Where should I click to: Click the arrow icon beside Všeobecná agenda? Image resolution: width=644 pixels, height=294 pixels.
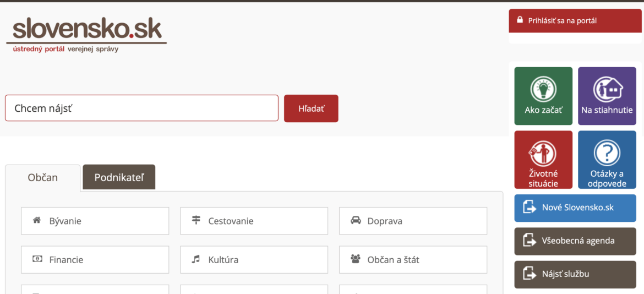tap(530, 241)
